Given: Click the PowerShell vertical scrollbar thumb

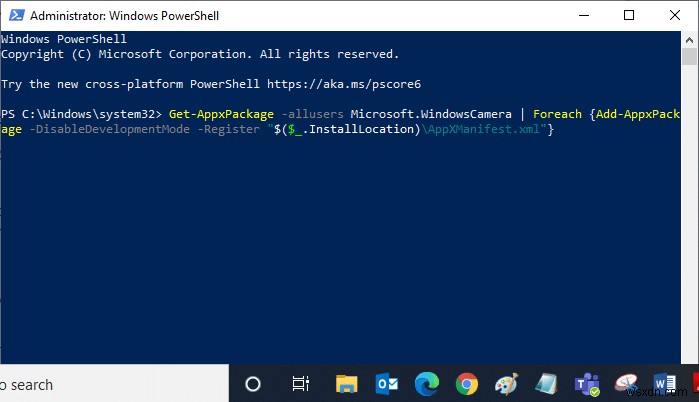Looking at the screenshot, I should coord(689,57).
